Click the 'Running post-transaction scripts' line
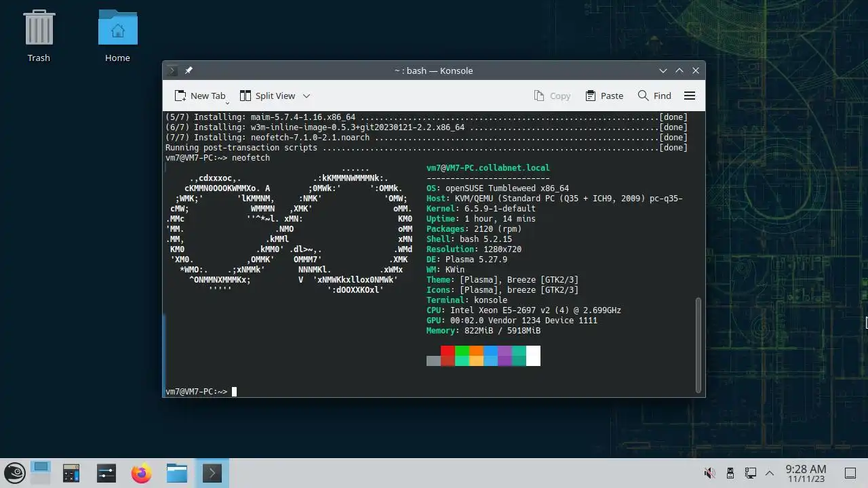The image size is (868, 488). click(427, 148)
